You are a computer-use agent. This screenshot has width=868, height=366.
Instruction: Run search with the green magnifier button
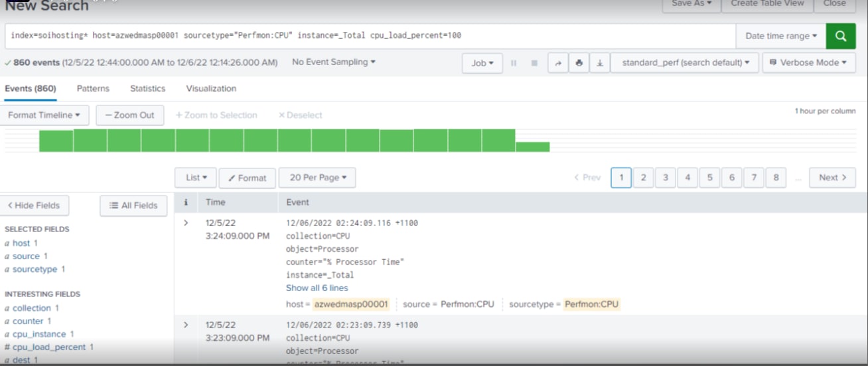pos(841,36)
